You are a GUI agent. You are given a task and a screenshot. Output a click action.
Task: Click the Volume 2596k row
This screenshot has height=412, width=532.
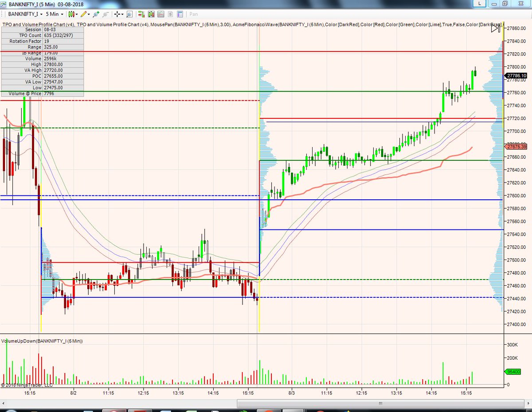[42, 58]
